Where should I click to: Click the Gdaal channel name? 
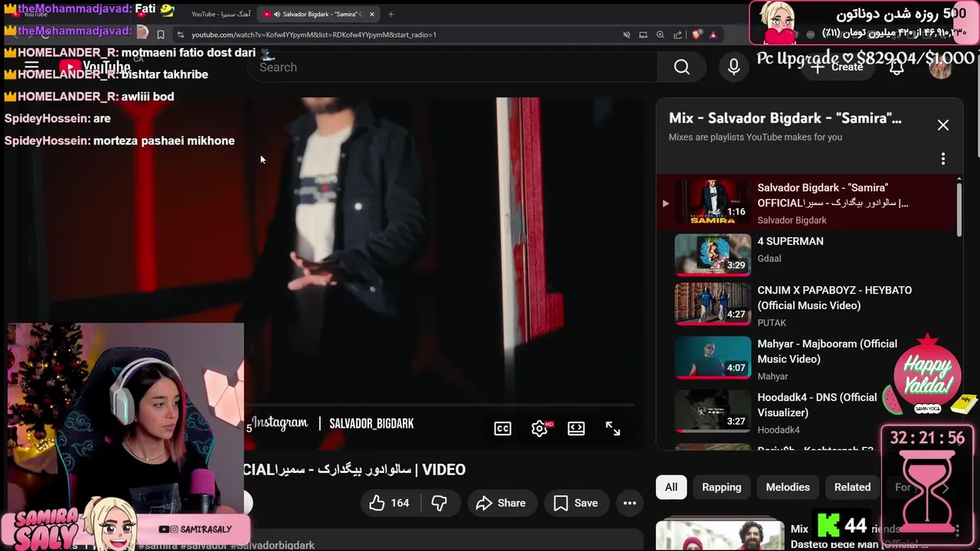769,259
